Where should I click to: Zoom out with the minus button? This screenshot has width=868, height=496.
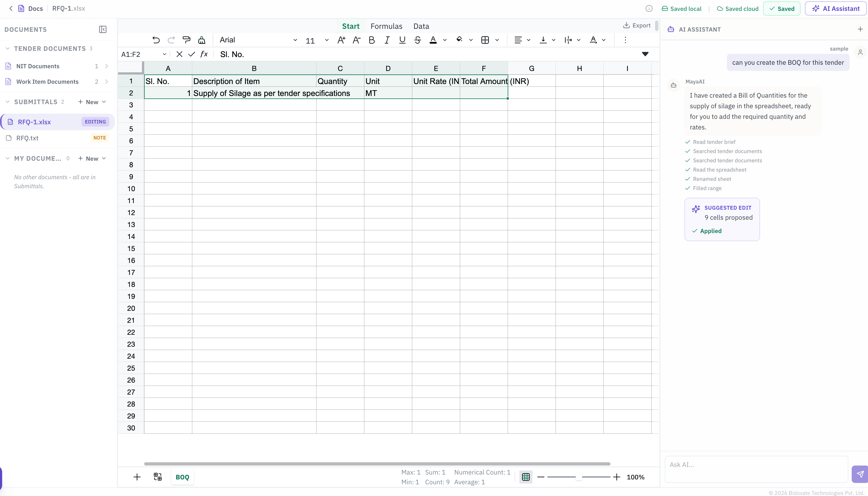(541, 477)
